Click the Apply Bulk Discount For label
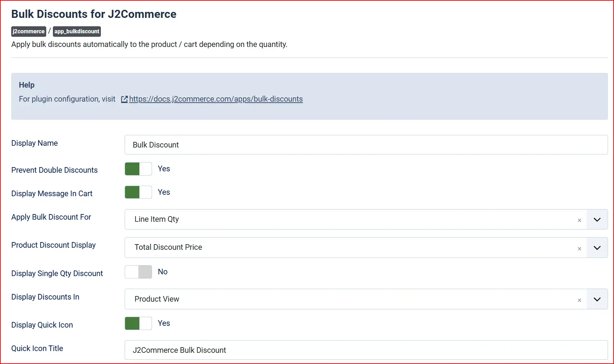The width and height of the screenshot is (614, 364). (x=51, y=217)
